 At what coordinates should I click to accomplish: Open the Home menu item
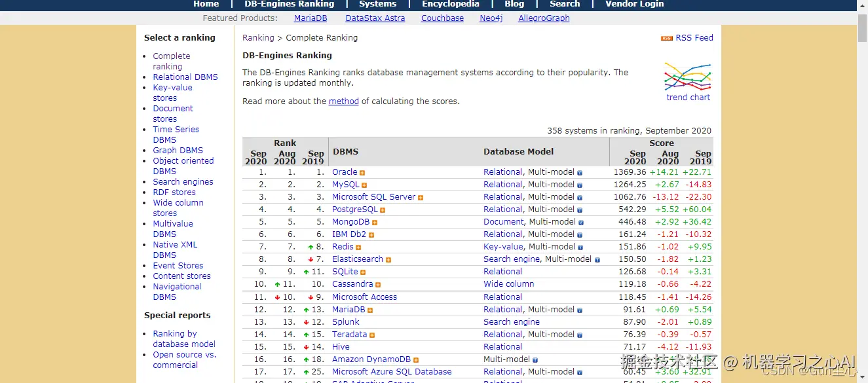[206, 4]
